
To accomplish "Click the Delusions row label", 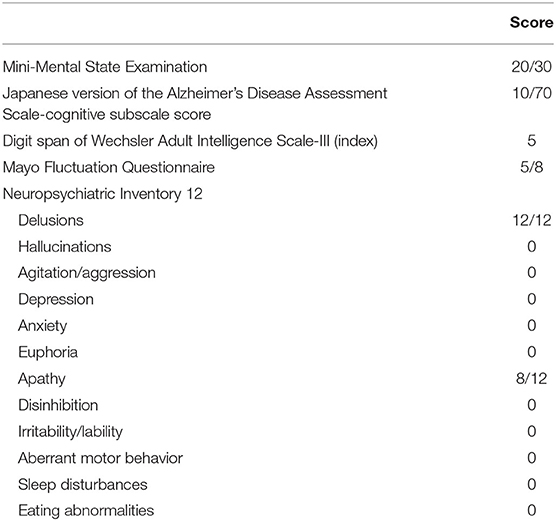I will coord(51,220).
